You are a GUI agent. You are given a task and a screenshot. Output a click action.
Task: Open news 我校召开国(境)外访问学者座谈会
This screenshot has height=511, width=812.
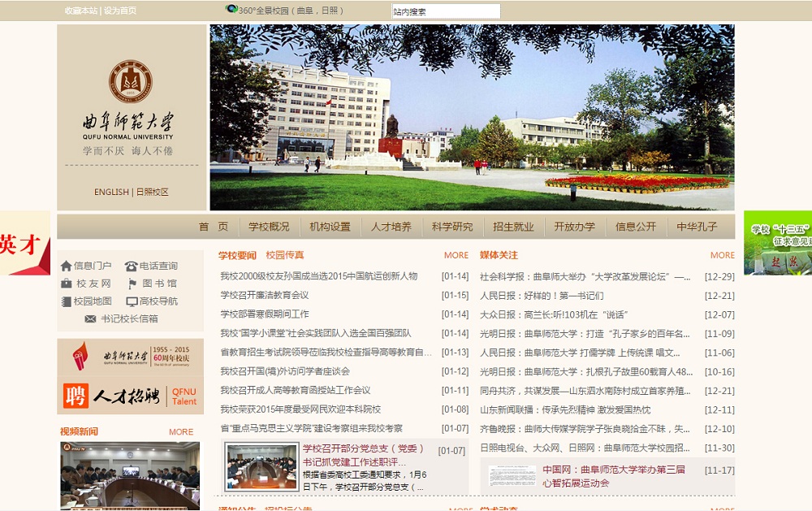point(285,371)
